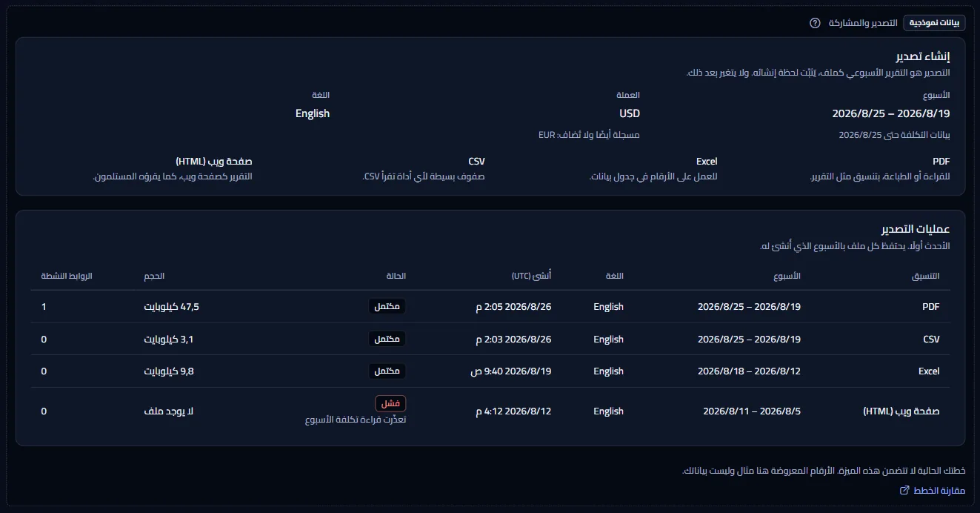Image resolution: width=980 pixels, height=513 pixels.
Task: Click the active links count 1 in the PDF row
Action: point(44,307)
